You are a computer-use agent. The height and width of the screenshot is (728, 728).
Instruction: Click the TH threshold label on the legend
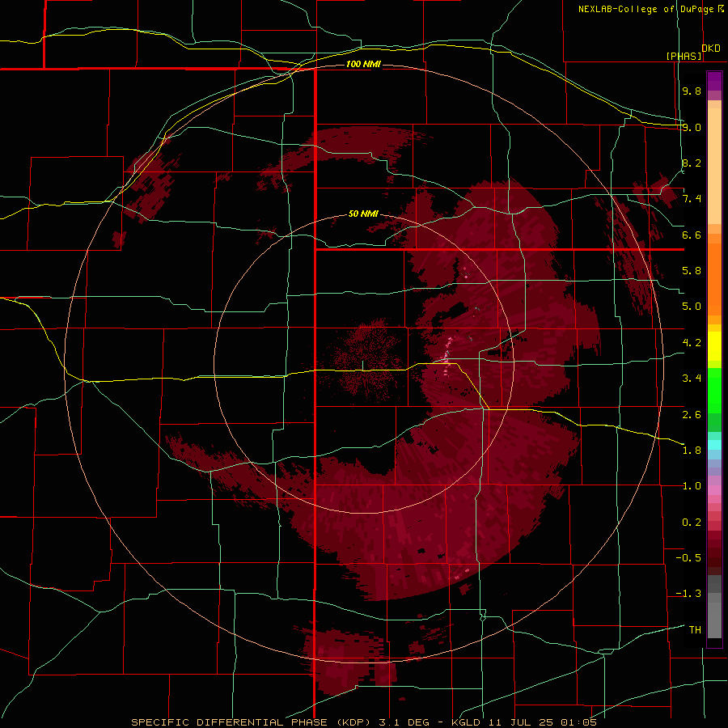click(x=695, y=630)
